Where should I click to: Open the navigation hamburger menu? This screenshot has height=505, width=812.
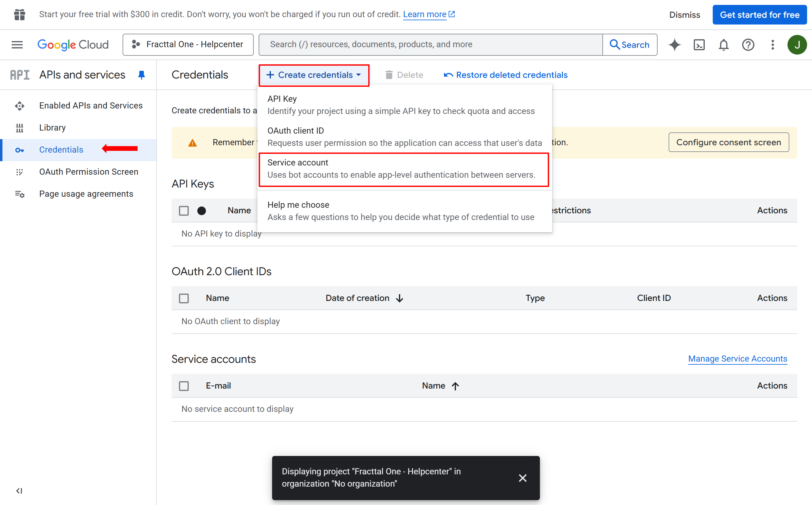pyautogui.click(x=17, y=44)
